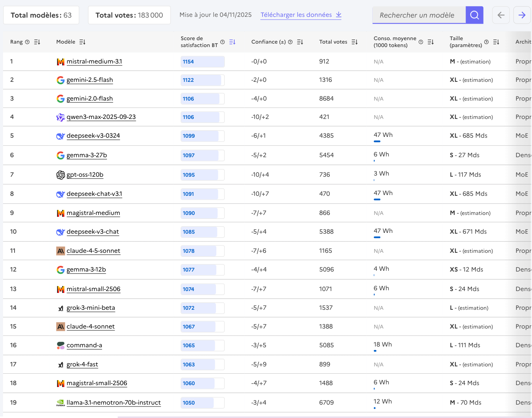This screenshot has height=418, width=532.
Task: Click the Taille column help icon
Action: tap(486, 42)
